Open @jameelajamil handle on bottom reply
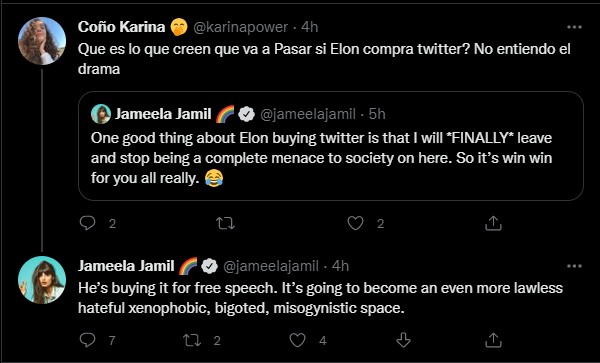The image size is (600, 363). pyautogui.click(x=271, y=266)
